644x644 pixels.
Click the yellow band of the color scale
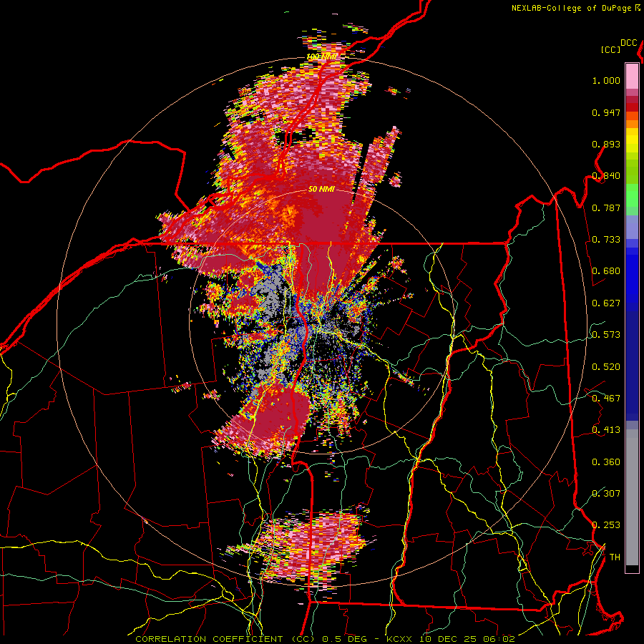(x=632, y=141)
